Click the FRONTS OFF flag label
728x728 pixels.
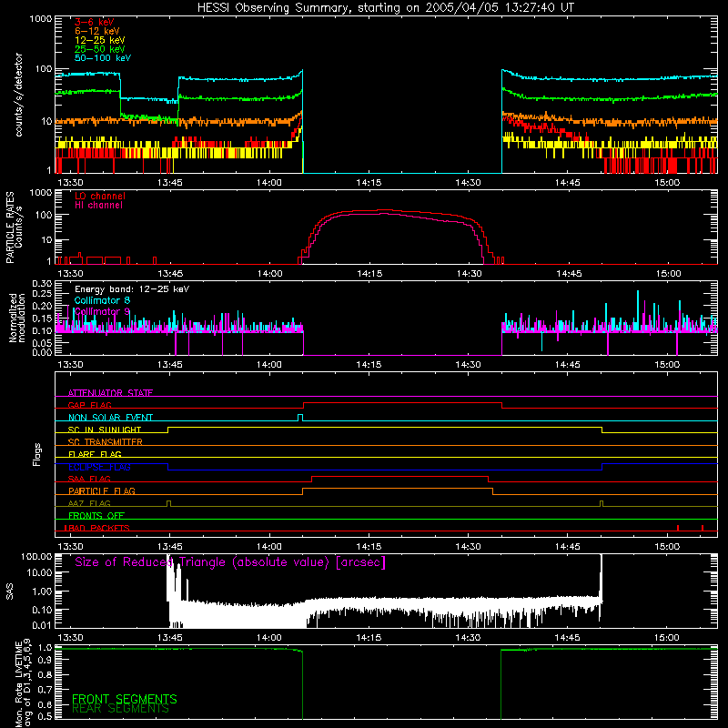coord(96,516)
